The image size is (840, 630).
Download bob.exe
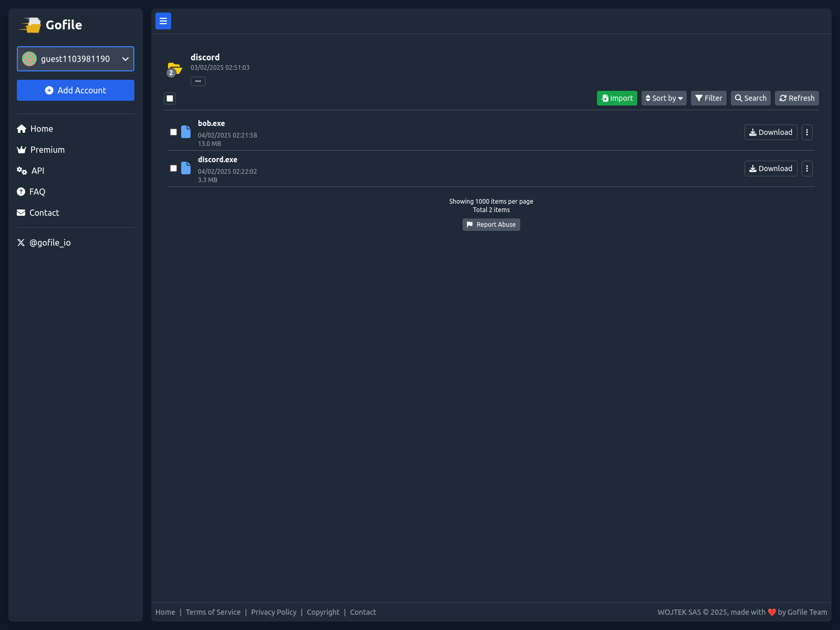point(771,132)
